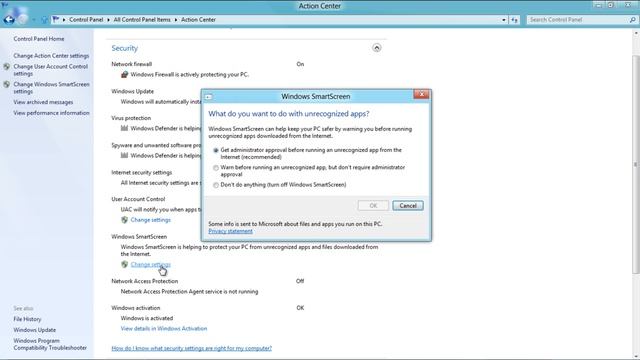
Task: Click the shield icon next to SmartScreen Change settings
Action: [x=124, y=264]
